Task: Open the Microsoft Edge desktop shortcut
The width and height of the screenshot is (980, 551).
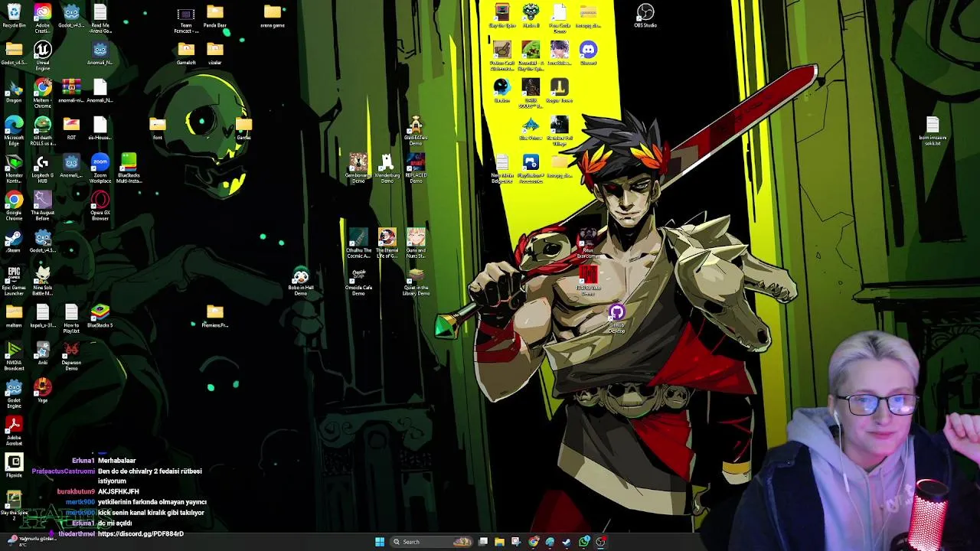Action: 14,131
